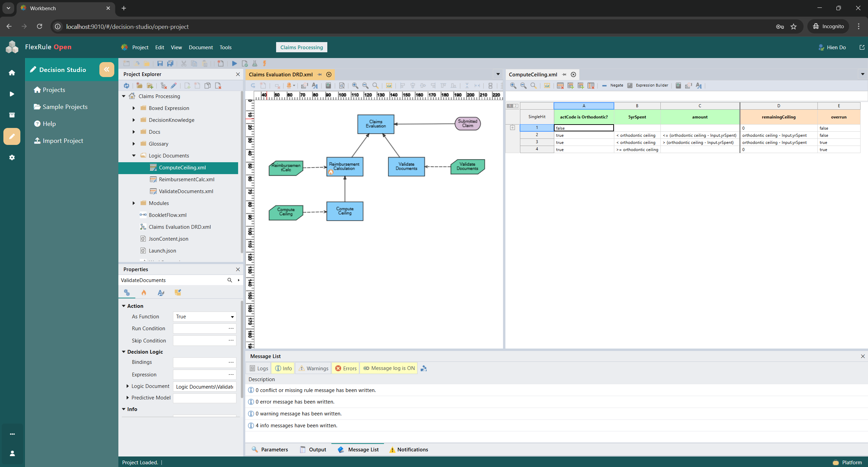This screenshot has width=868, height=467.
Task: Click the gears settings tab in Properties panel
Action: click(x=127, y=293)
